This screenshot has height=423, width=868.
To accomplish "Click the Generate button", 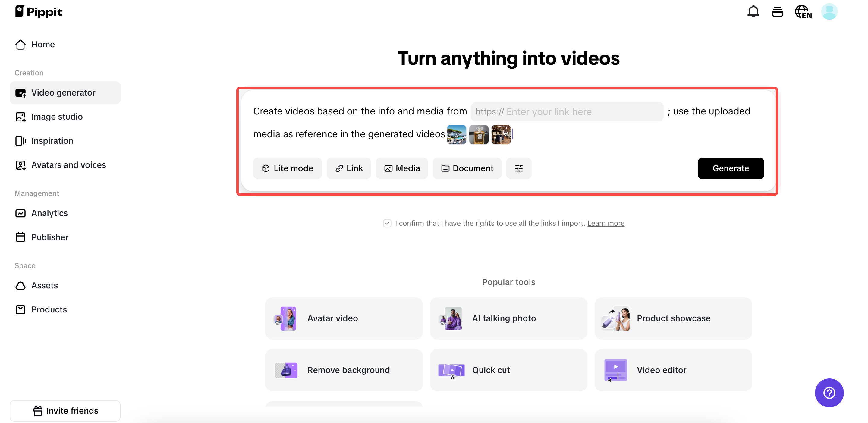I will [731, 168].
